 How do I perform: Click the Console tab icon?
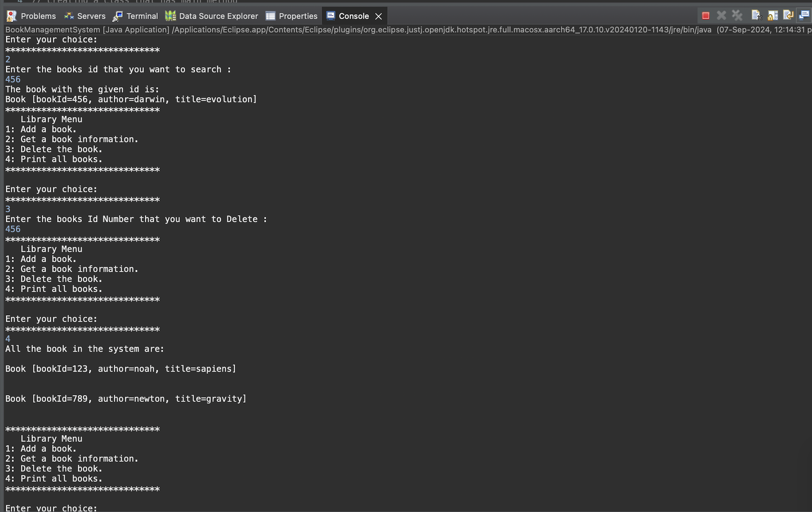point(331,16)
